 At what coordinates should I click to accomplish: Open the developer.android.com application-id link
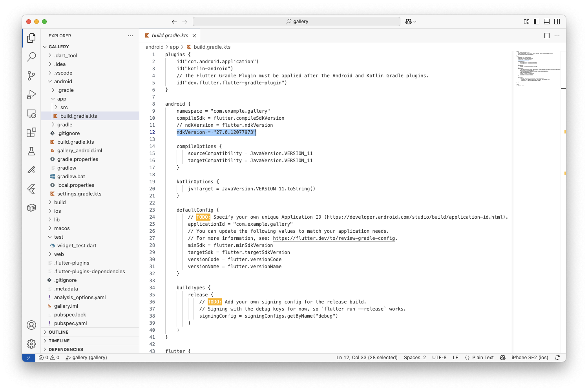pyautogui.click(x=415, y=217)
